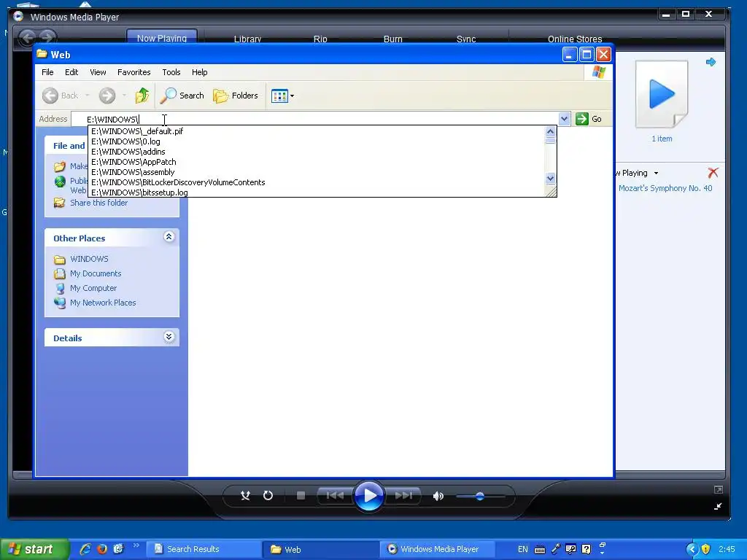Open WINDOWS folder in Other Places
This screenshot has width=747, height=560.
coord(89,259)
